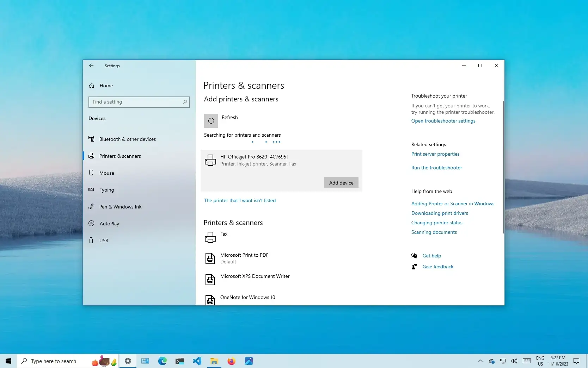Open Changing printer status link
This screenshot has height=368, width=588.
pyautogui.click(x=437, y=223)
